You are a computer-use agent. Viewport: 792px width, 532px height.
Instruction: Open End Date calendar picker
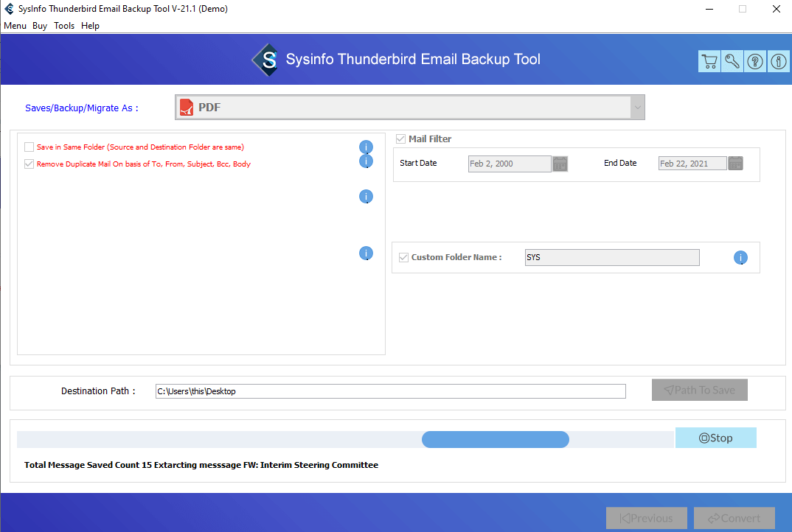click(735, 164)
